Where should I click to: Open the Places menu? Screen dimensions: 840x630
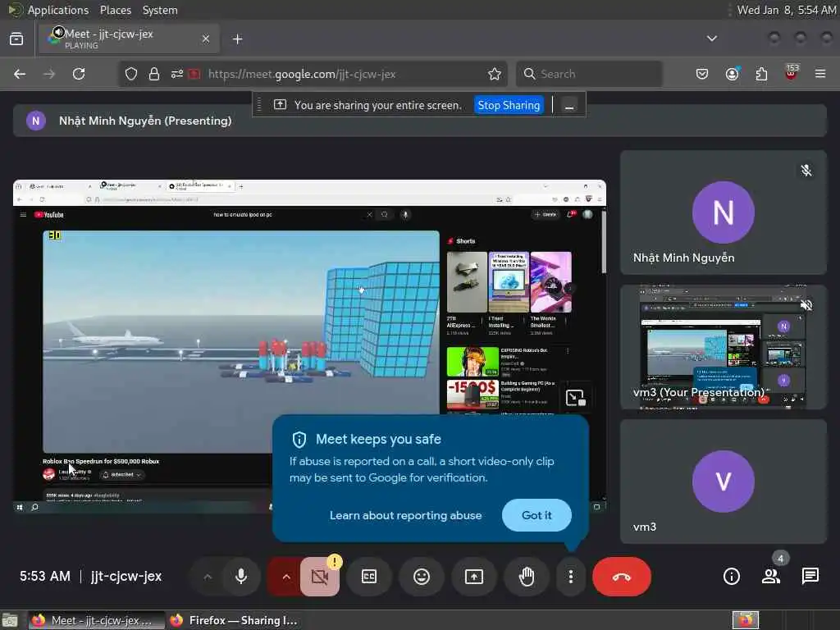click(x=115, y=10)
